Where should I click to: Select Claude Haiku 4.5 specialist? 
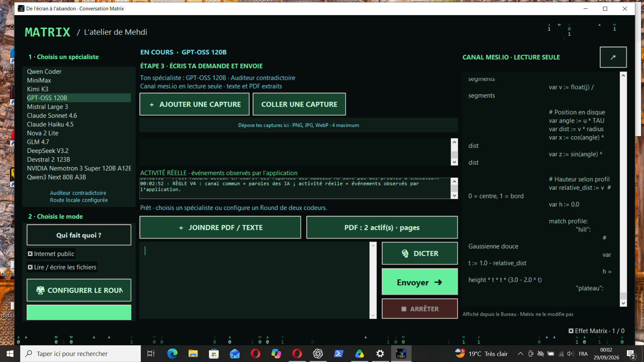click(x=79, y=124)
